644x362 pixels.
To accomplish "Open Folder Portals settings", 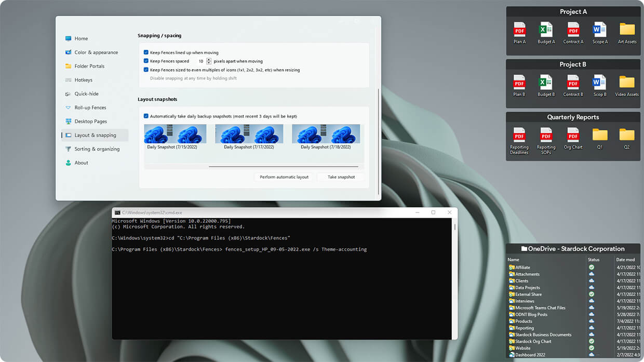I will [x=95, y=66].
